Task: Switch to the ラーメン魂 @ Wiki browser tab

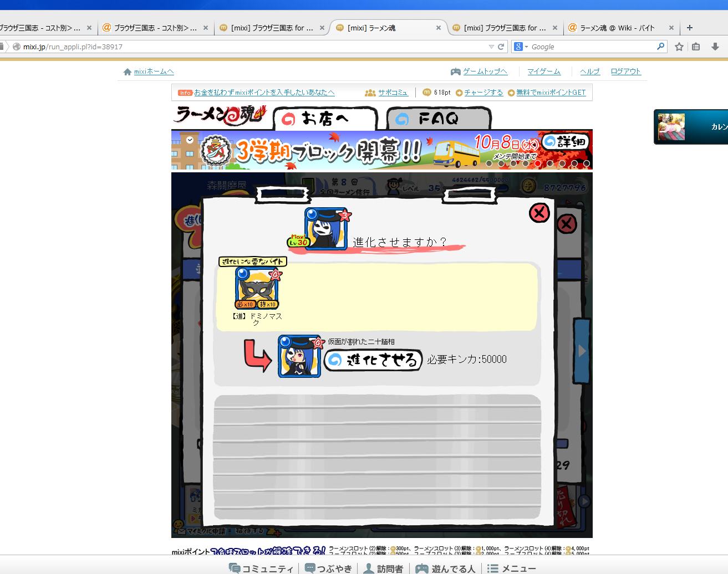Action: 620,28
